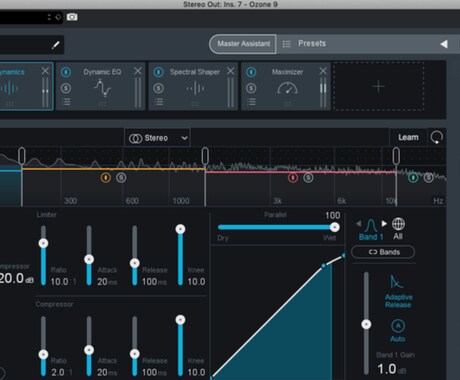The image size is (460, 380).
Task: Collapse the panel with the white arrow
Action: click(x=444, y=44)
